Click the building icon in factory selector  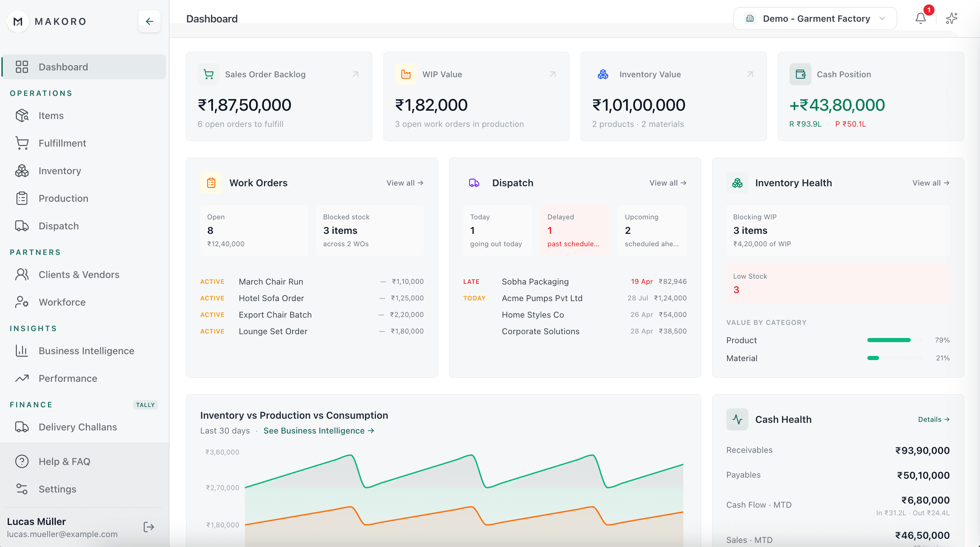pyautogui.click(x=749, y=19)
